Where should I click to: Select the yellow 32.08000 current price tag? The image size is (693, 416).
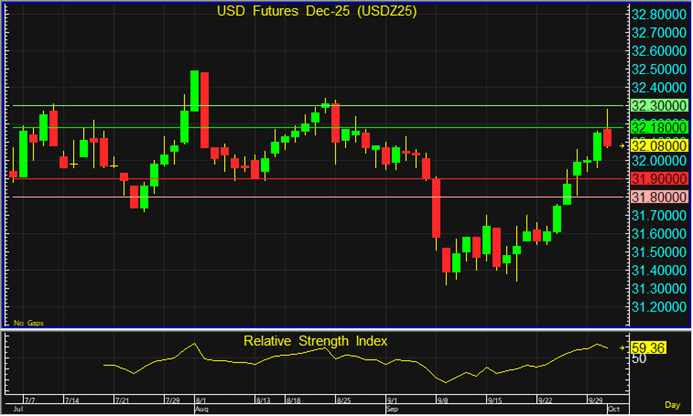[660, 145]
